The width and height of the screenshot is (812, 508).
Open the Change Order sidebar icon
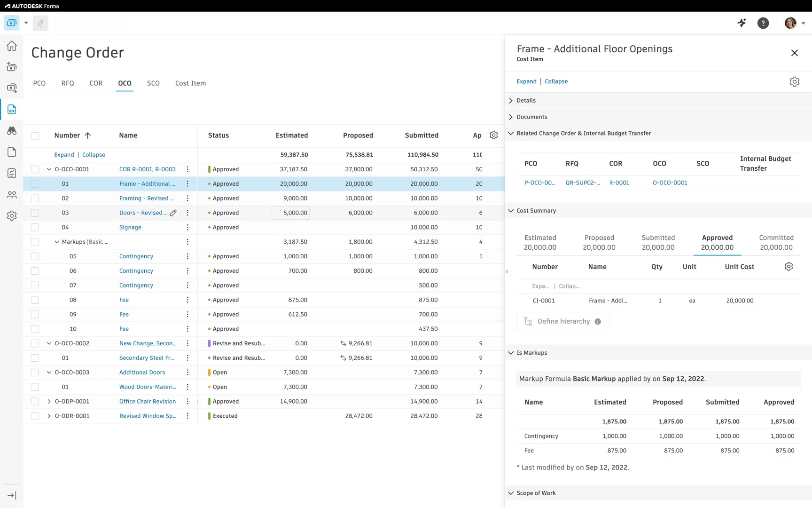tap(12, 110)
